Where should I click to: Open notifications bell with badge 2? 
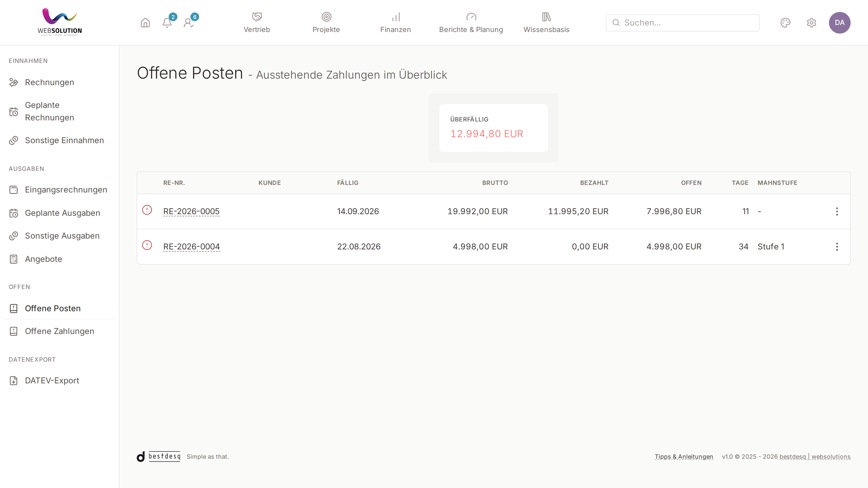point(167,23)
